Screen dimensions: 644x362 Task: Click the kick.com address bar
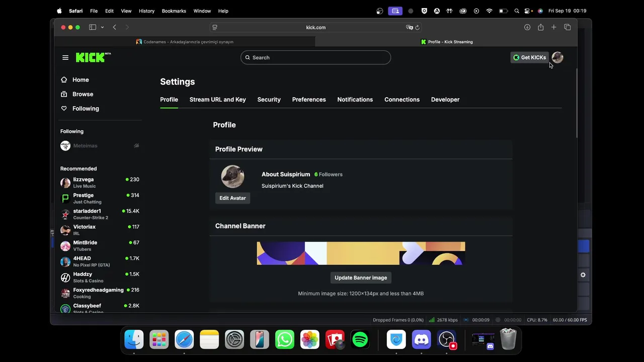(316, 27)
